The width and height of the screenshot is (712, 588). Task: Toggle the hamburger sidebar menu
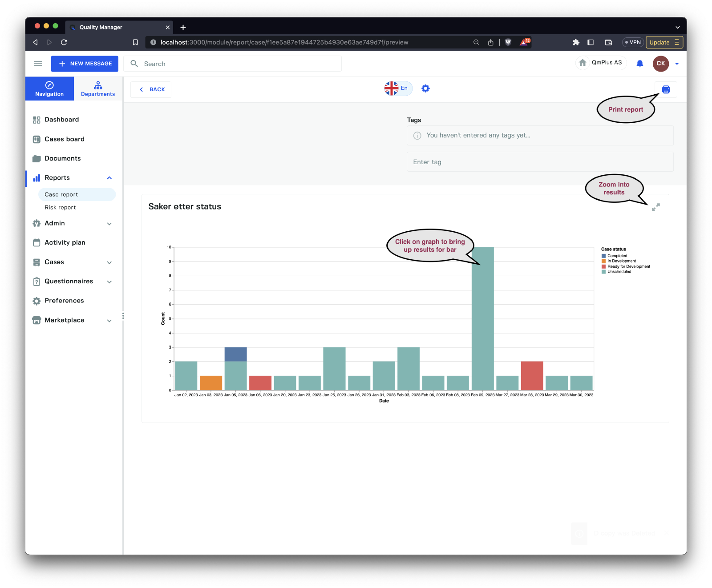pos(38,64)
